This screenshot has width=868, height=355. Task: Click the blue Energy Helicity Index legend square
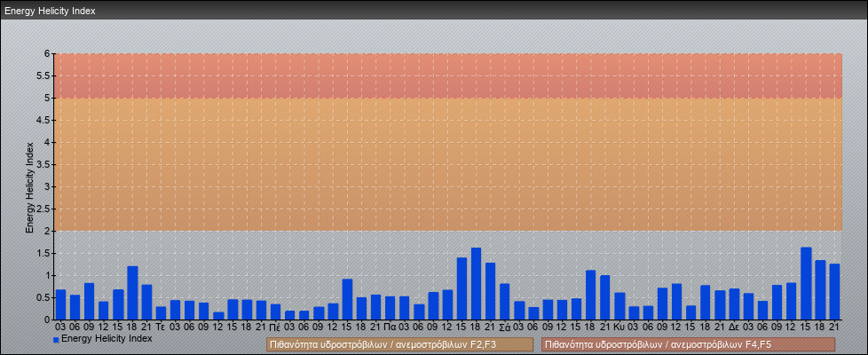click(56, 340)
